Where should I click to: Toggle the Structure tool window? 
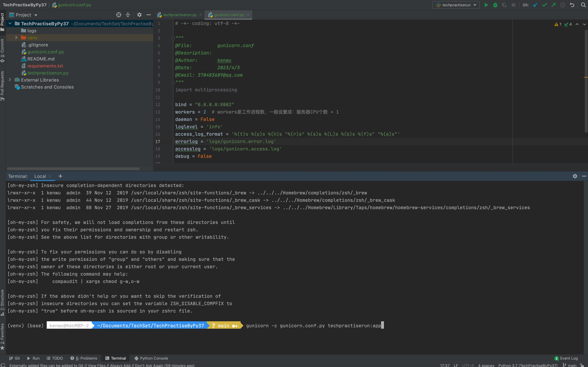pos(2,302)
